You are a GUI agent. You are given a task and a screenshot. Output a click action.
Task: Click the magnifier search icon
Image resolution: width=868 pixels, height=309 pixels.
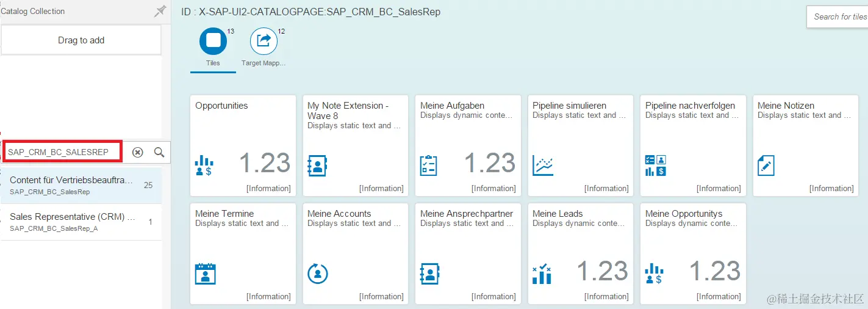click(x=159, y=152)
